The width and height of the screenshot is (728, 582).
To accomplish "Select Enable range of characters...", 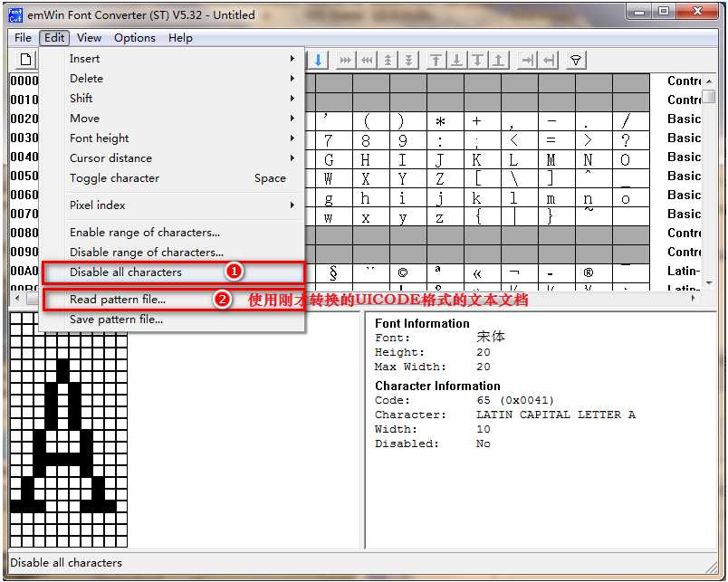I will click(173, 232).
